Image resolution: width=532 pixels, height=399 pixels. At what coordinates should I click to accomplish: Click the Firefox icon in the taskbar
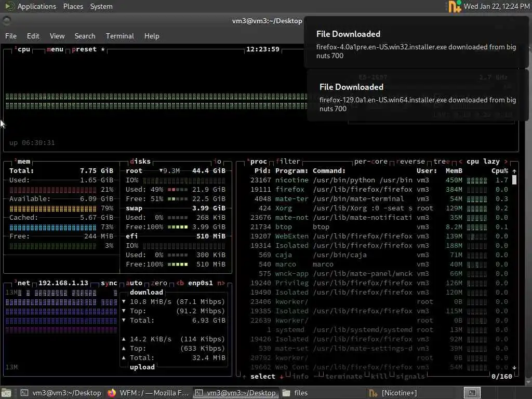112,393
